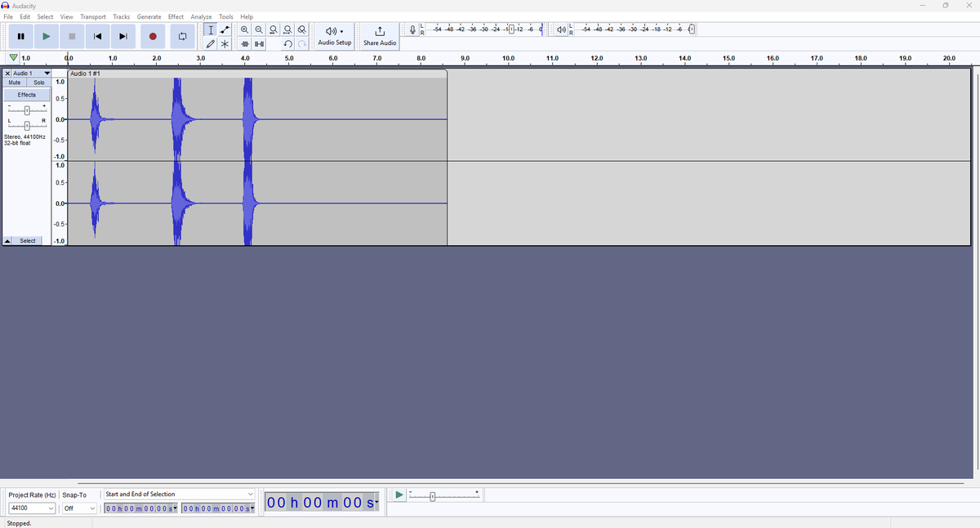Click the Redo arrow icon
The height and width of the screenshot is (528, 980).
coord(302,43)
